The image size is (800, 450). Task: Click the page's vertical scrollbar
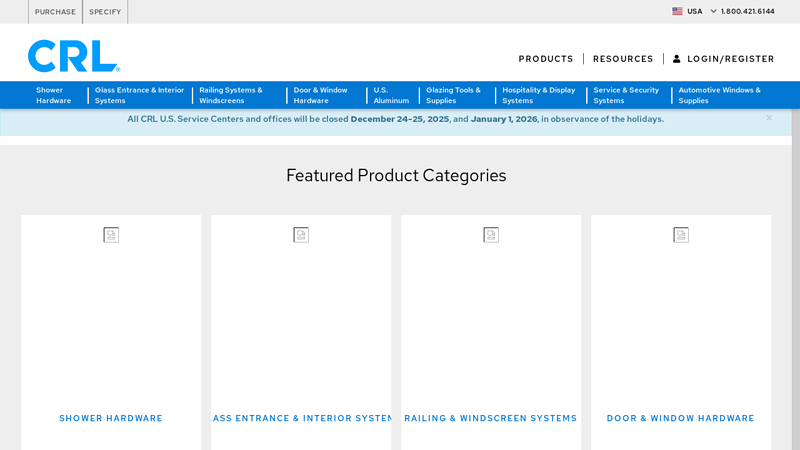pos(796,279)
